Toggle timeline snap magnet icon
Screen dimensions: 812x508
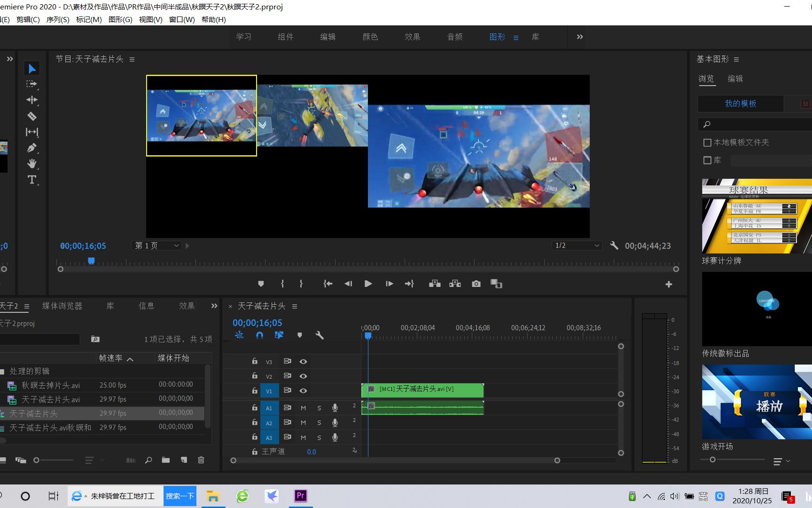coord(259,335)
